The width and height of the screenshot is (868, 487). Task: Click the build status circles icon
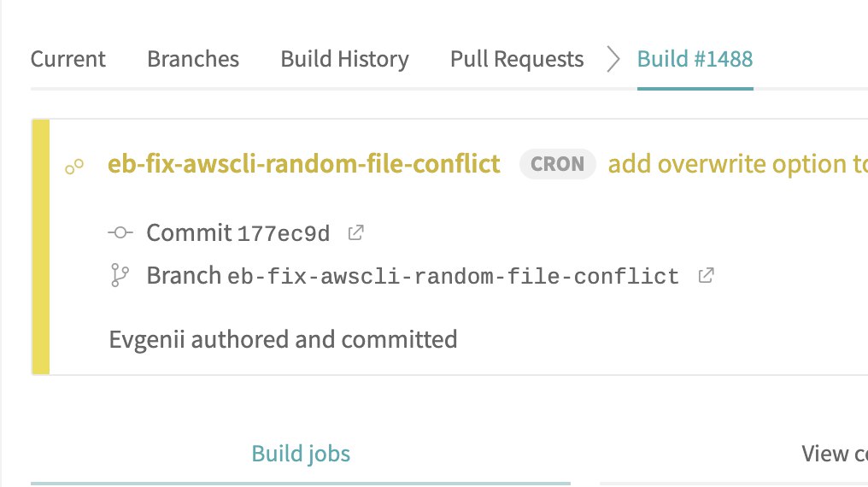74,166
